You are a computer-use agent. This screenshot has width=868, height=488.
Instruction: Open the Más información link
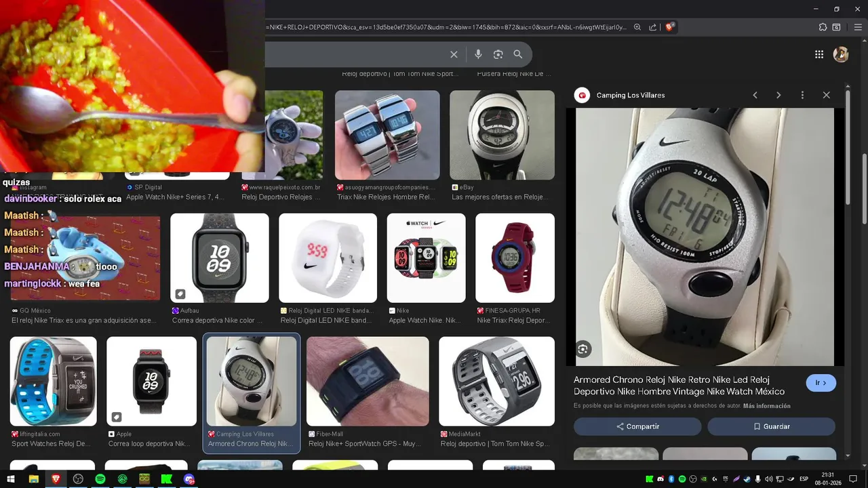(x=766, y=406)
